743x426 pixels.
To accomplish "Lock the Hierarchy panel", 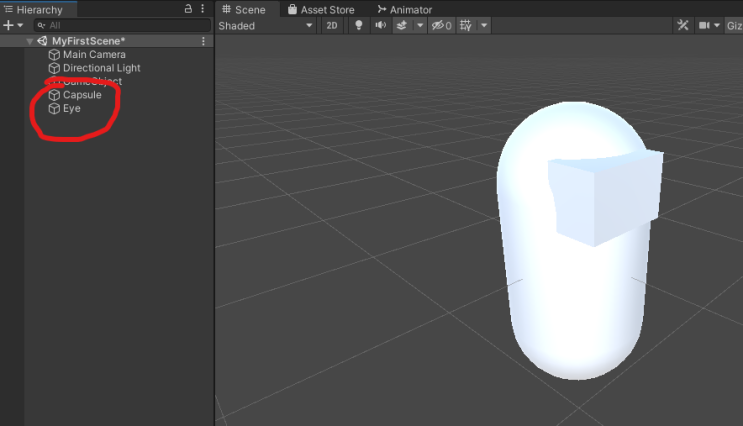I will 188,9.
